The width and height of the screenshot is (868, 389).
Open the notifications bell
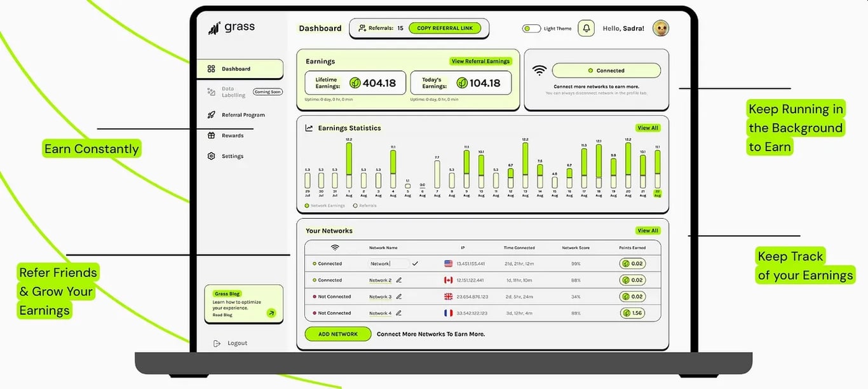[586, 29]
